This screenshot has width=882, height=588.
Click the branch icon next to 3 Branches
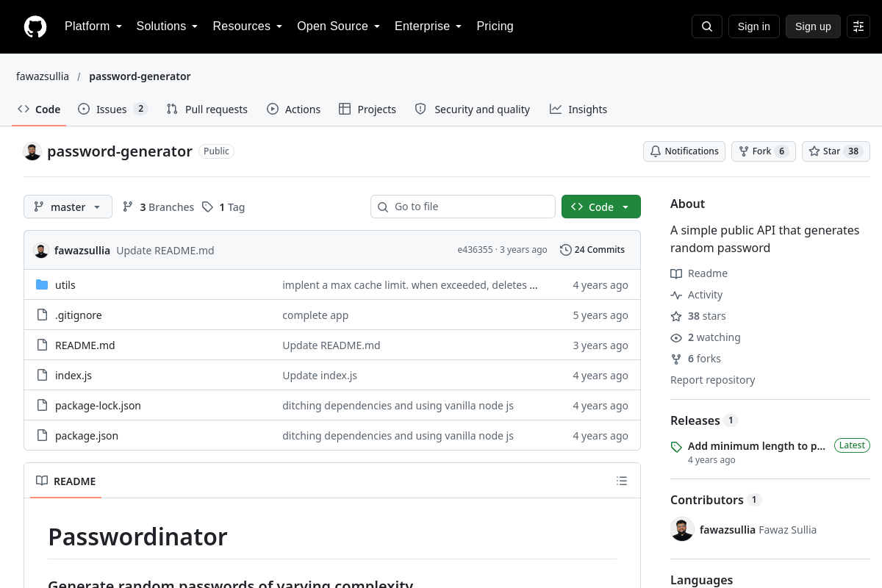tap(128, 207)
